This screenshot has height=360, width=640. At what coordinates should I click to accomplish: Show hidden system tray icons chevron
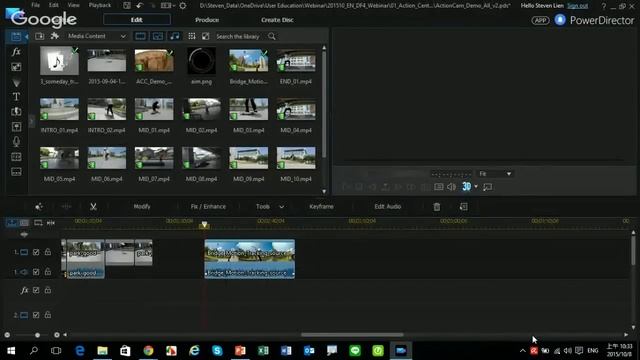click(x=522, y=351)
